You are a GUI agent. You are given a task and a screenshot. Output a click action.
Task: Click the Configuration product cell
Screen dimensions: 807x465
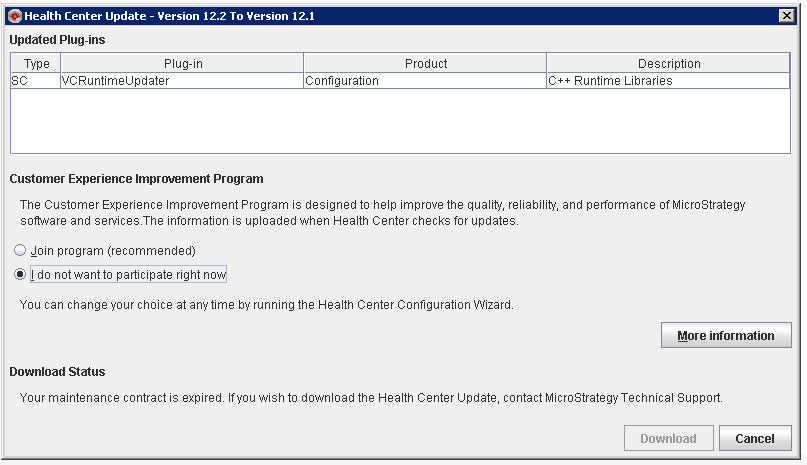(x=425, y=81)
